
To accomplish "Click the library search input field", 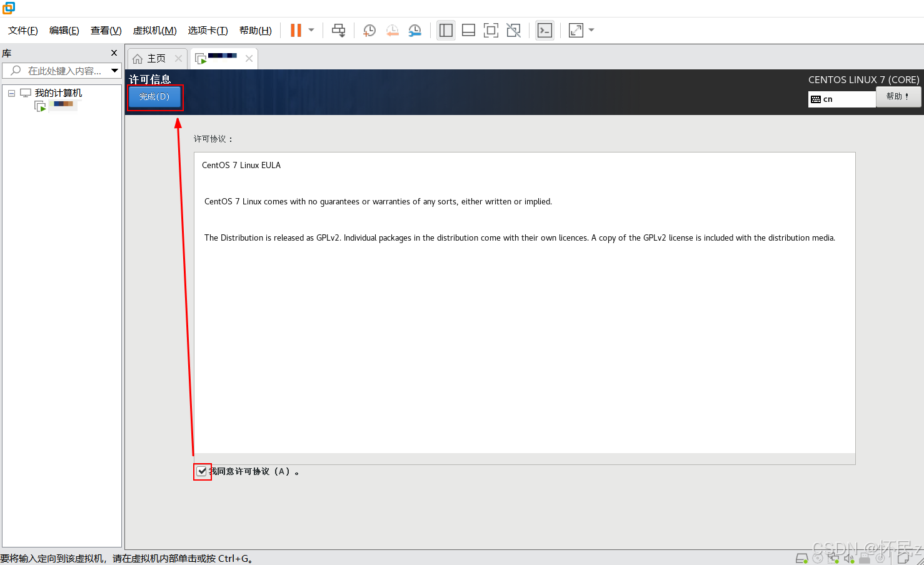I will tap(63, 71).
